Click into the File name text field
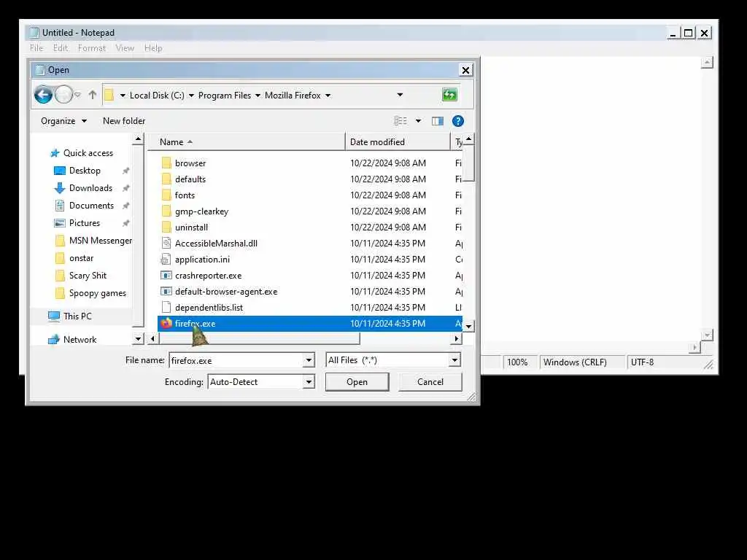The image size is (747, 560). (236, 360)
